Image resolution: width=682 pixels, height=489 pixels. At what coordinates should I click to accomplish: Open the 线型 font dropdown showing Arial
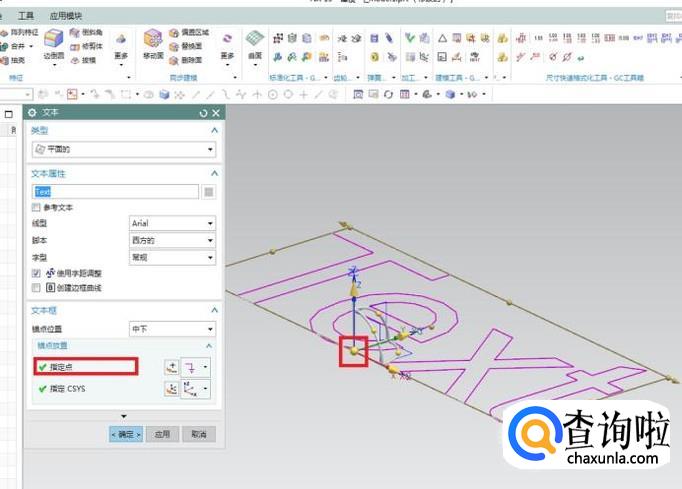172,223
